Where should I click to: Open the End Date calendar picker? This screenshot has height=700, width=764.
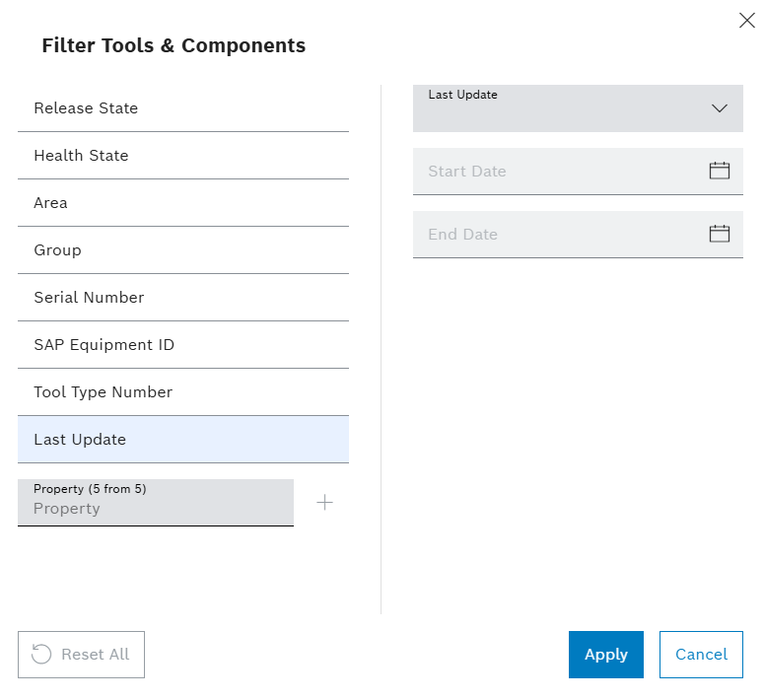click(720, 234)
